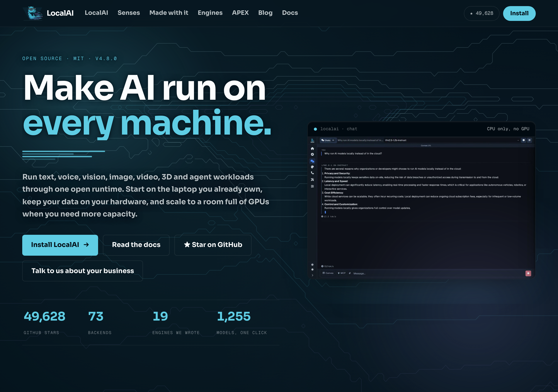Click the 19 engines stat number

click(160, 316)
